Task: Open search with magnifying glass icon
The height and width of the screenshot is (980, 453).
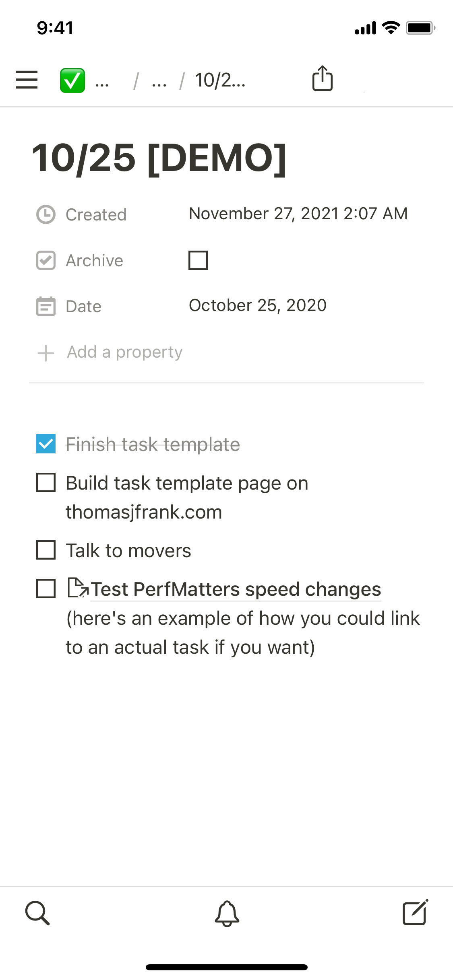Action: coord(37,913)
